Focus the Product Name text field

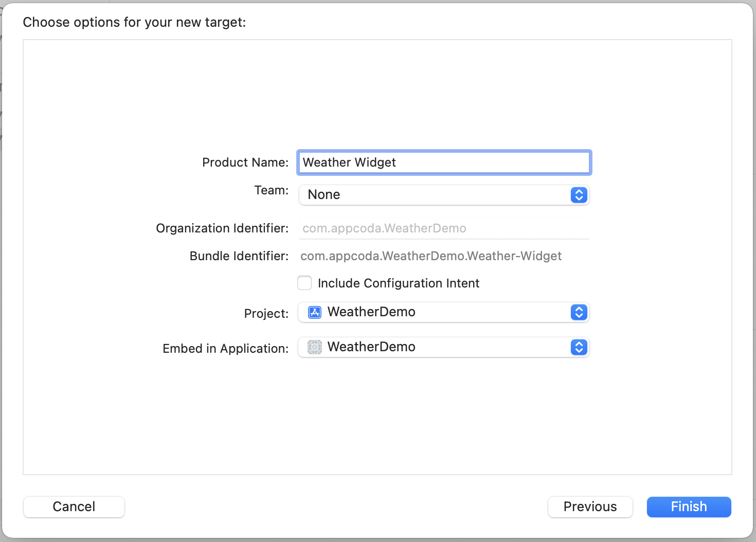coord(444,162)
